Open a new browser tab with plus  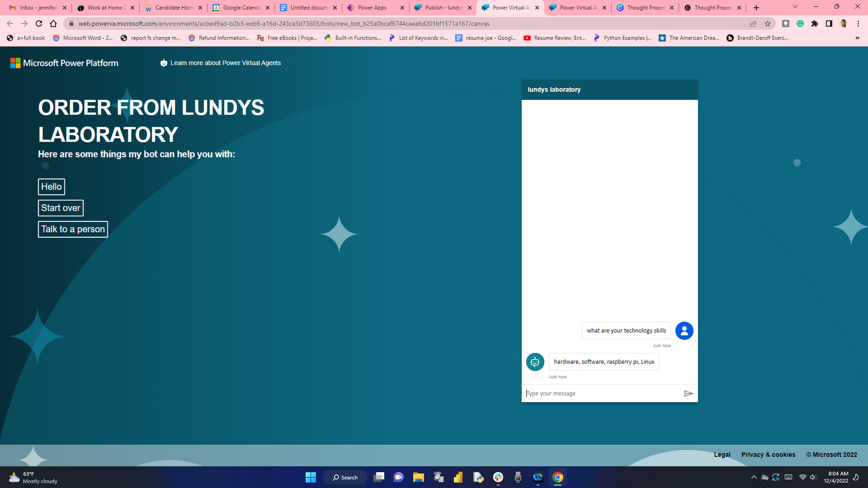(756, 7)
